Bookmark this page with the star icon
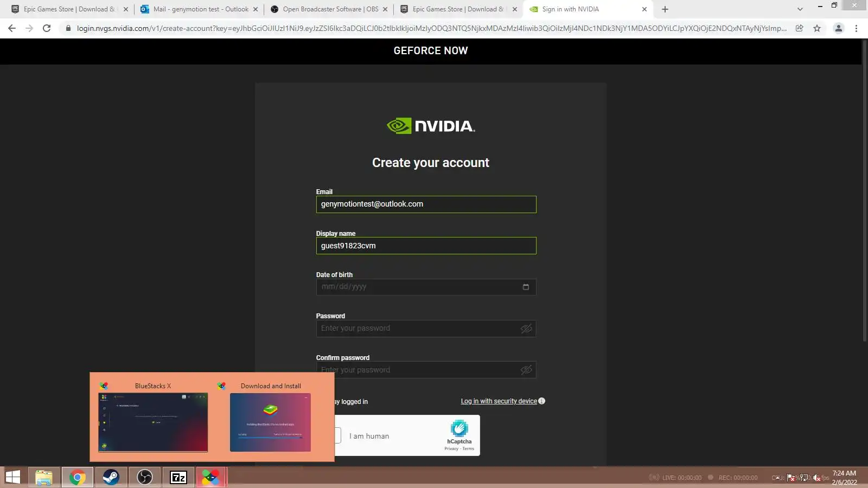Image resolution: width=868 pixels, height=488 pixels. point(817,28)
